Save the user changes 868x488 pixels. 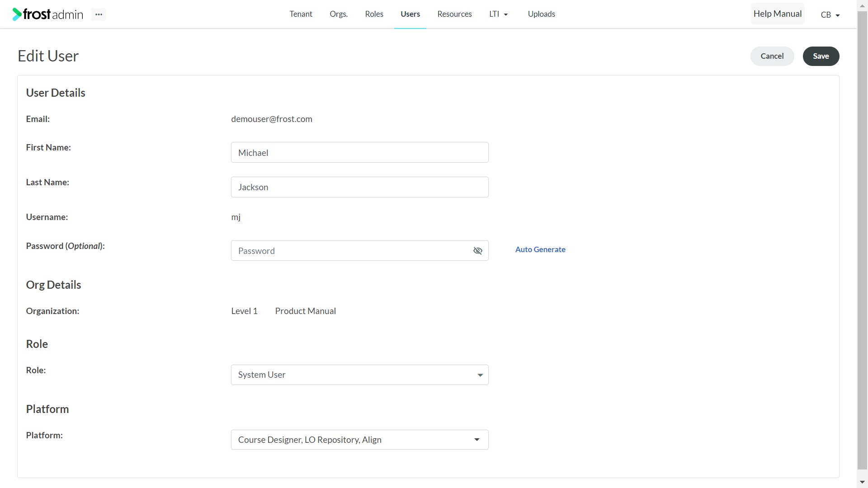pyautogui.click(x=821, y=56)
